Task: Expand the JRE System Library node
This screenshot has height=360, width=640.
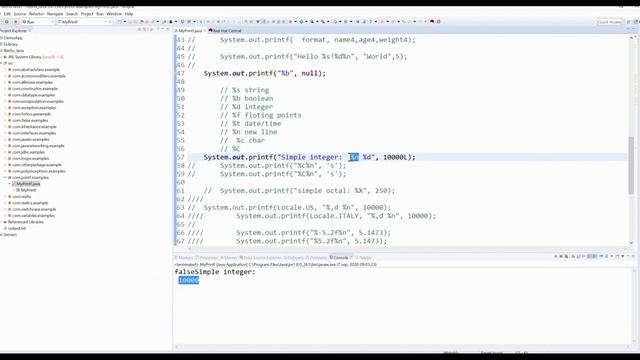Action: 1,57
